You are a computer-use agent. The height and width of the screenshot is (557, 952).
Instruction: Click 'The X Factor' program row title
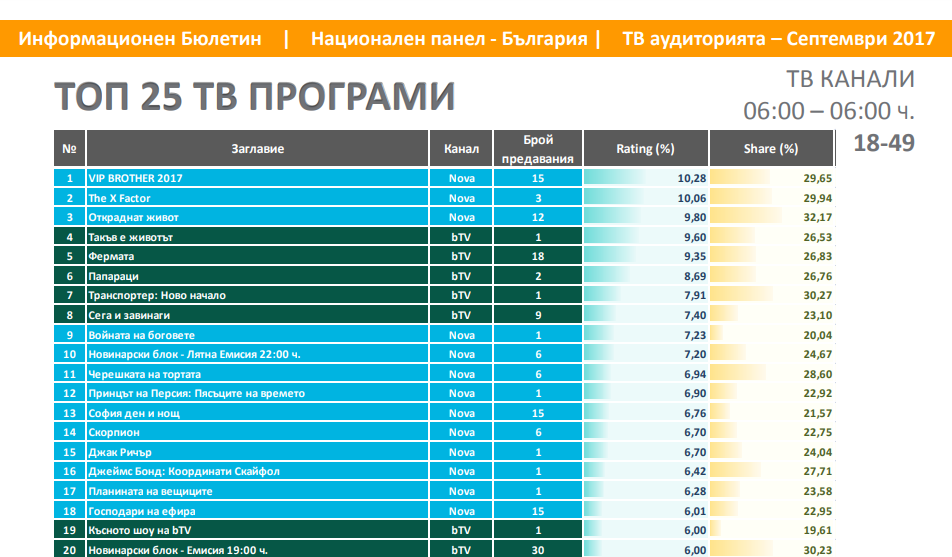(119, 198)
